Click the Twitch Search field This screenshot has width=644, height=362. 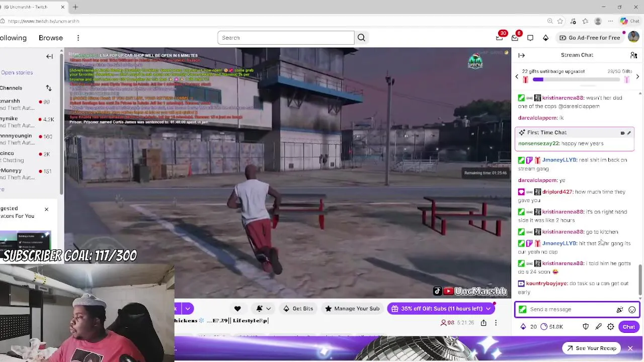286,38
